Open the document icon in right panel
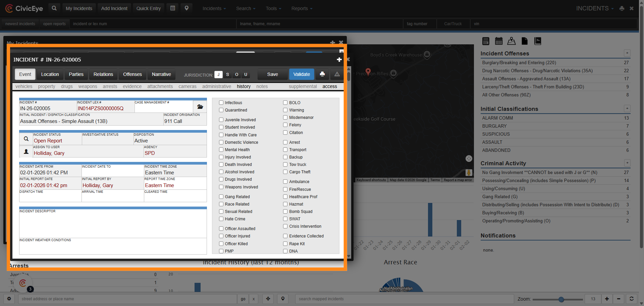 coord(525,41)
